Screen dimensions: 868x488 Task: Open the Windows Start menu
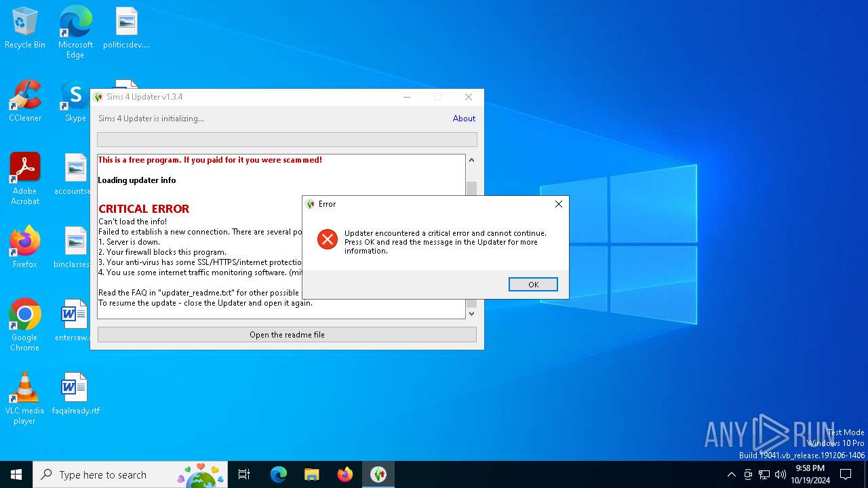pyautogui.click(x=16, y=474)
